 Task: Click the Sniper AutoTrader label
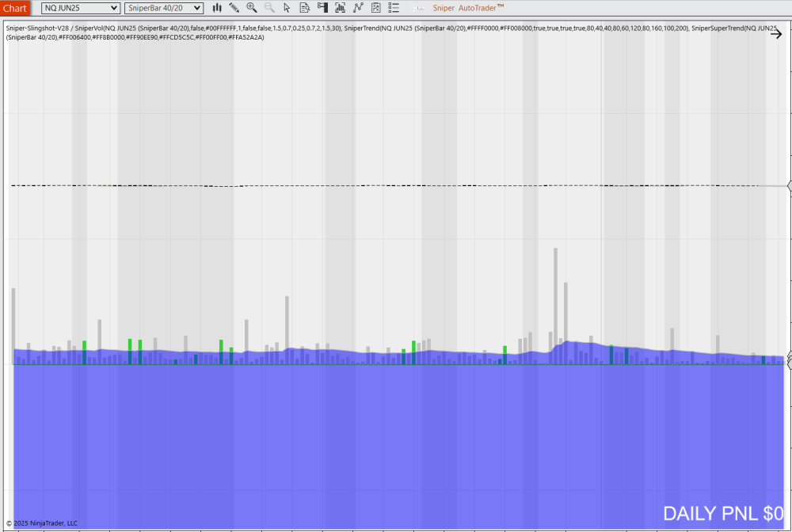pos(468,8)
